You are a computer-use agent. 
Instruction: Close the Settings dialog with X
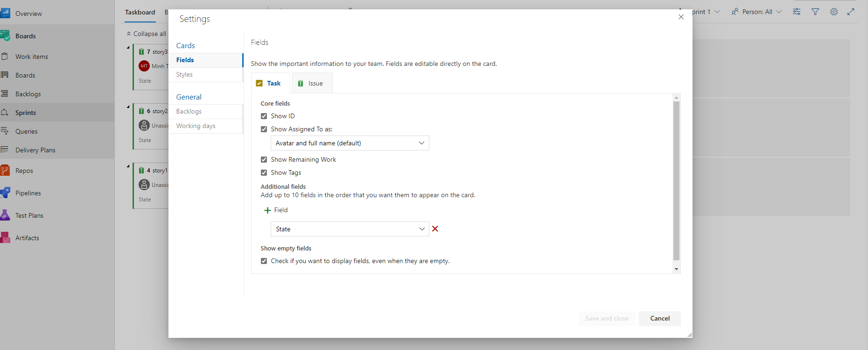coord(681,17)
